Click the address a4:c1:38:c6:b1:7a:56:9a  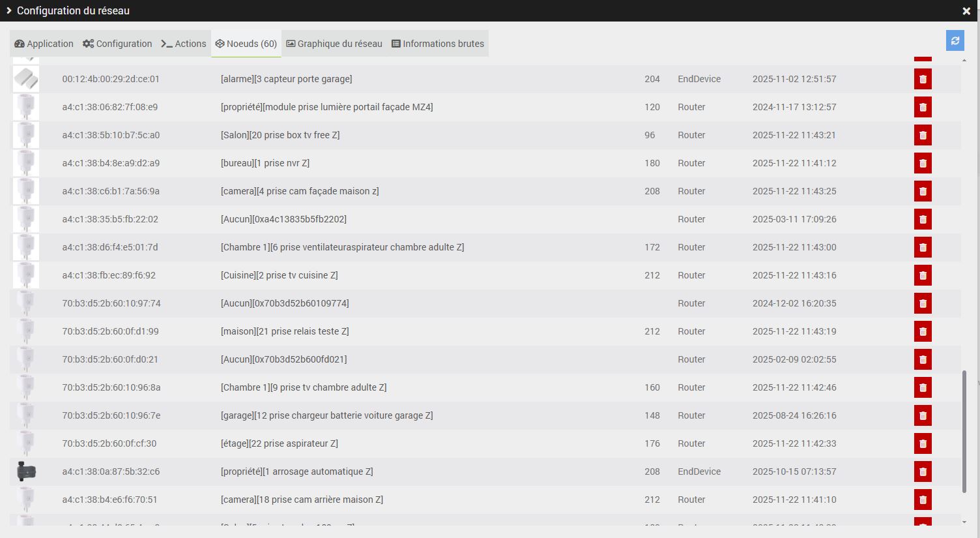pos(111,191)
